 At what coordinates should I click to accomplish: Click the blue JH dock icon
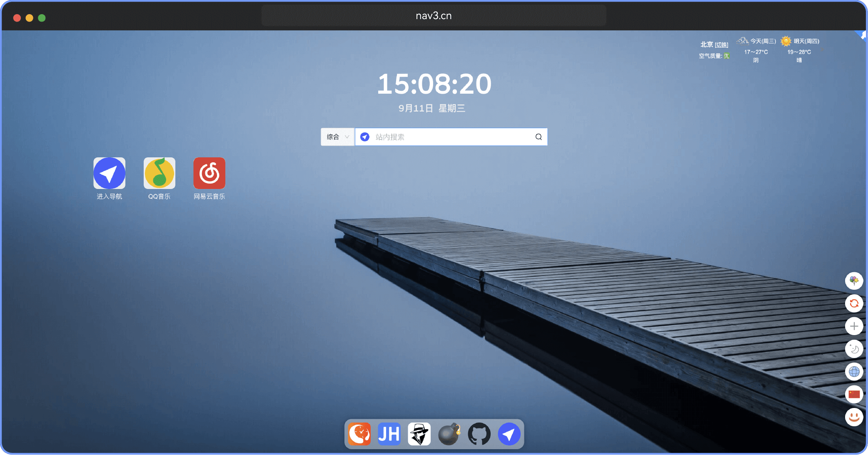coord(389,434)
